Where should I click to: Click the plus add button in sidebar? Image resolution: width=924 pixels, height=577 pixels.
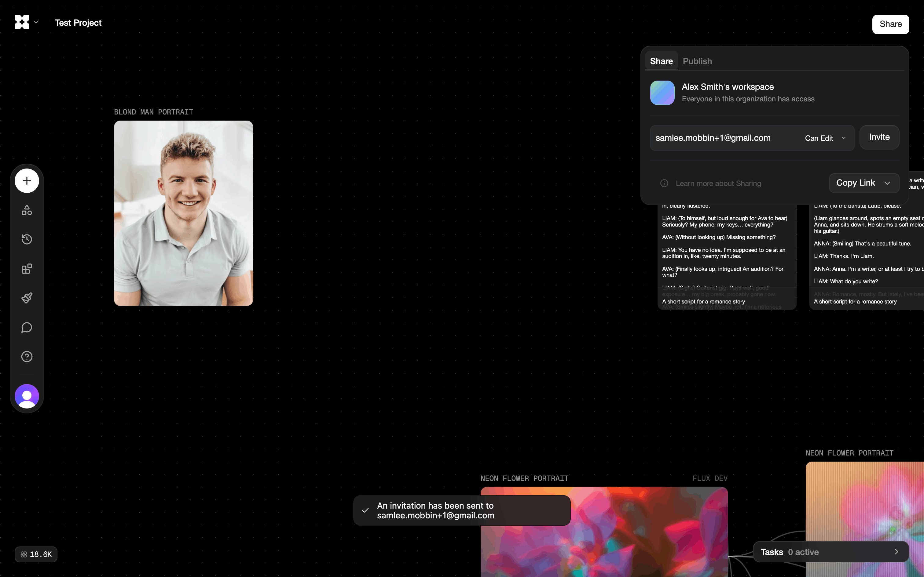pyautogui.click(x=27, y=180)
